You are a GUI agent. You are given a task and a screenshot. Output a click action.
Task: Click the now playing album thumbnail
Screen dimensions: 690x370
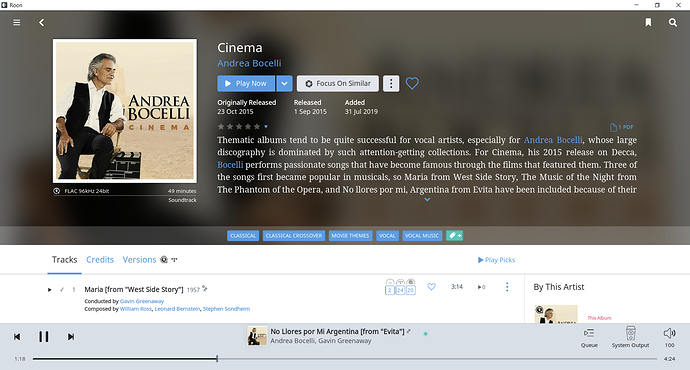(257, 336)
